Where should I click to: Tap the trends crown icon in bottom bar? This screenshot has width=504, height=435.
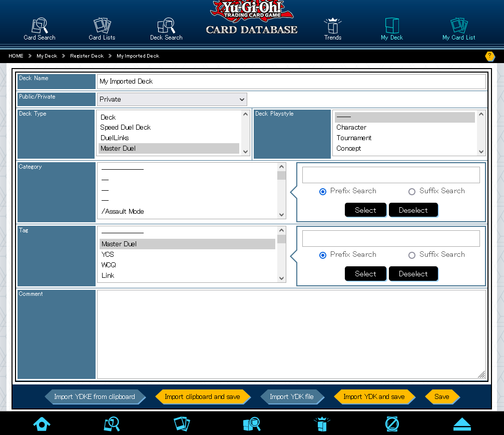(322, 424)
